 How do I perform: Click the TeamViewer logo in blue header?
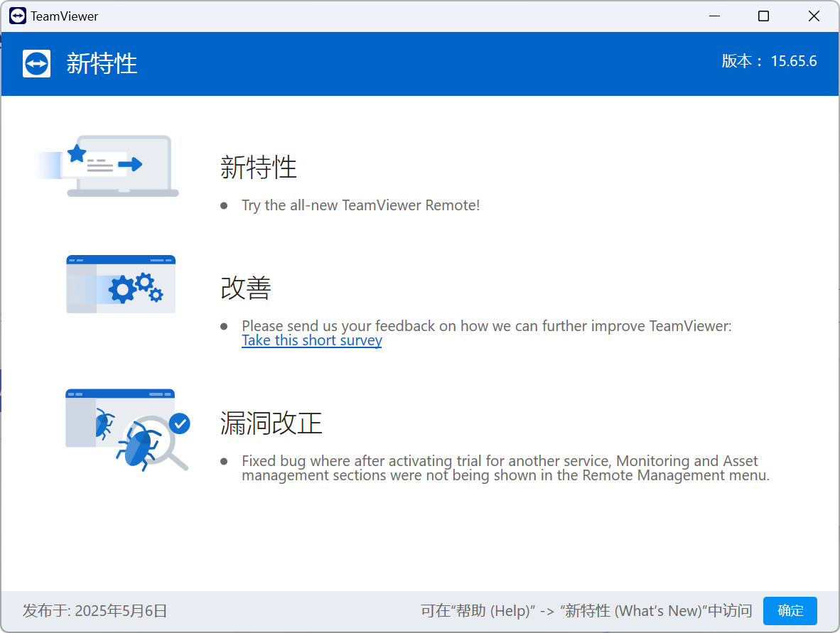coord(36,64)
